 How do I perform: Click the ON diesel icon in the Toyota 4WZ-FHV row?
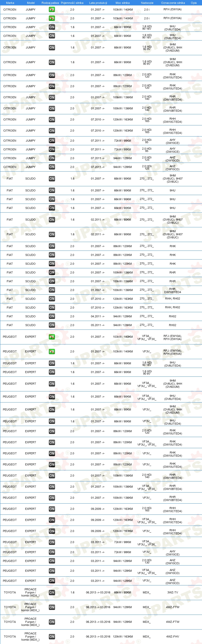[52, 637]
